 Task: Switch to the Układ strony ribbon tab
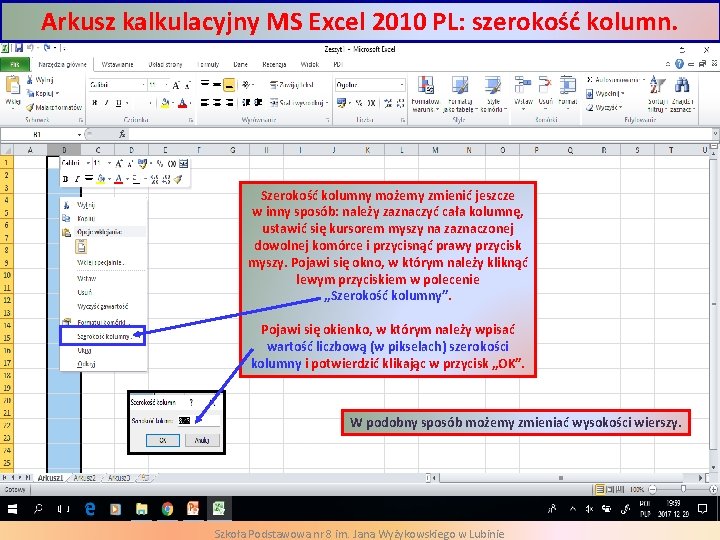pyautogui.click(x=165, y=65)
